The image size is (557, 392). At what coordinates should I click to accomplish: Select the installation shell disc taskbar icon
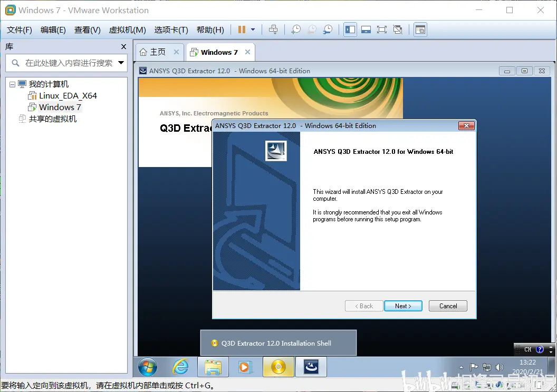coord(278,367)
